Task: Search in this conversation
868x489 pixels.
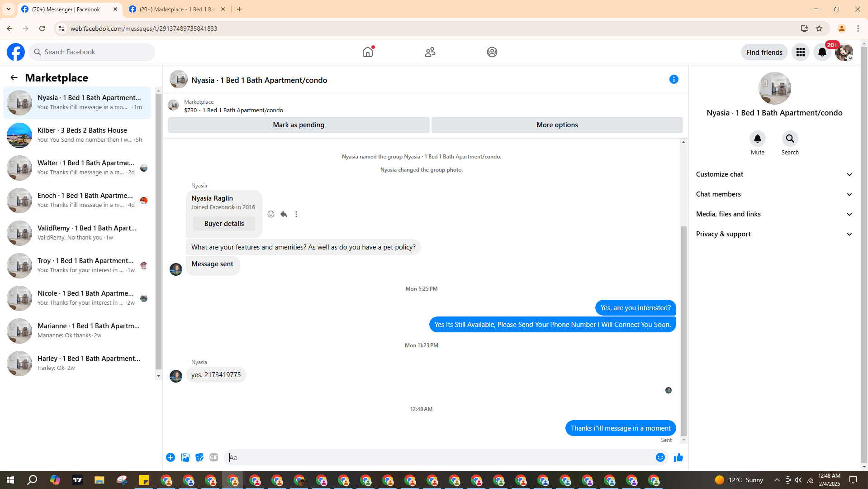Action: (x=790, y=139)
